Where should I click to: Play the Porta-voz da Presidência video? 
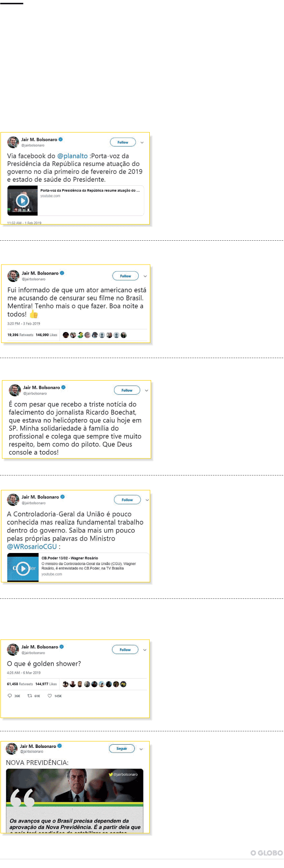(x=22, y=200)
